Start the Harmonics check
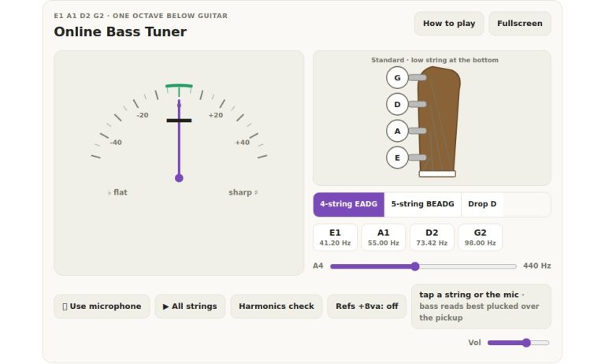 277,306
